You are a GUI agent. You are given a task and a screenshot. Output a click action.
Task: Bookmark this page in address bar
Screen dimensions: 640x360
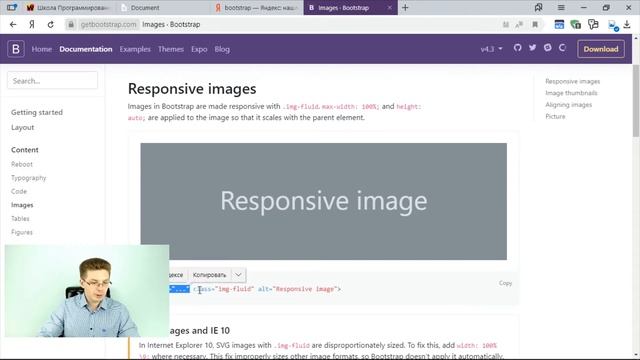[x=535, y=24]
